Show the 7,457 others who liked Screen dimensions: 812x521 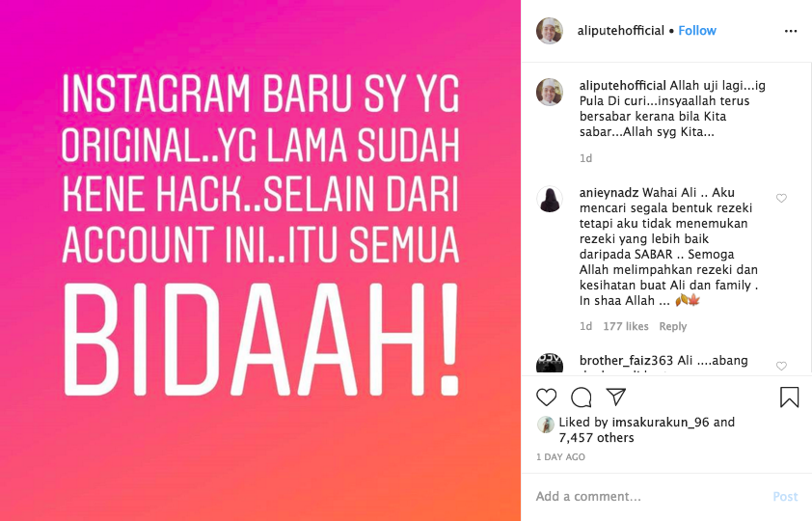click(x=596, y=438)
